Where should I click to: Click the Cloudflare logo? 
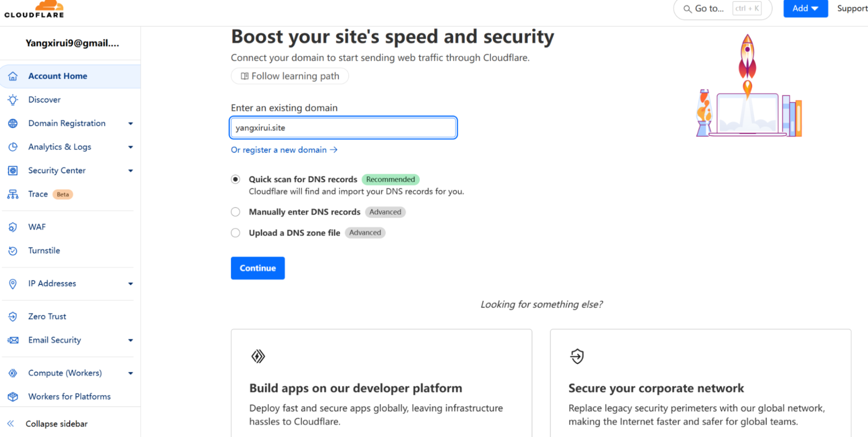coord(34,9)
